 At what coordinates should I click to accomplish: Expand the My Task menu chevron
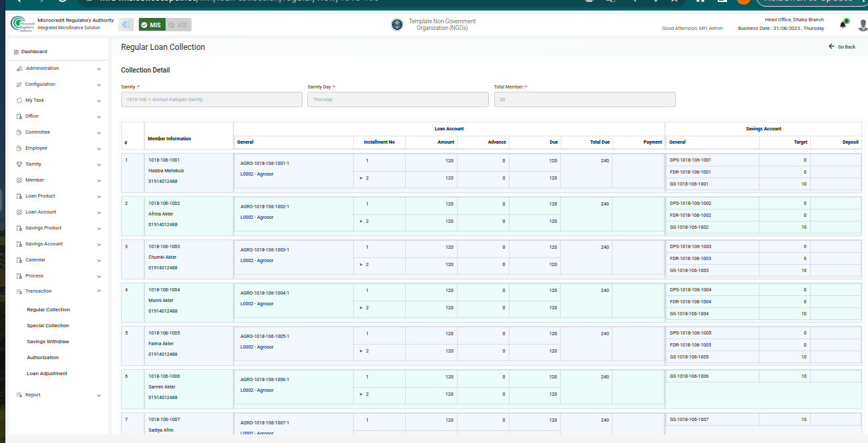pyautogui.click(x=99, y=100)
